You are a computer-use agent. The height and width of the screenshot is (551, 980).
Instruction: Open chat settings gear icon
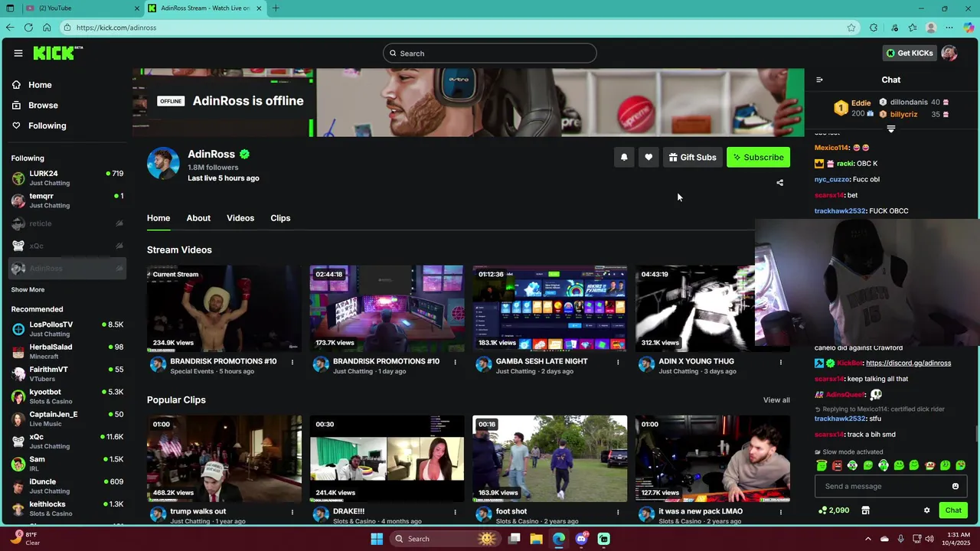(x=926, y=510)
